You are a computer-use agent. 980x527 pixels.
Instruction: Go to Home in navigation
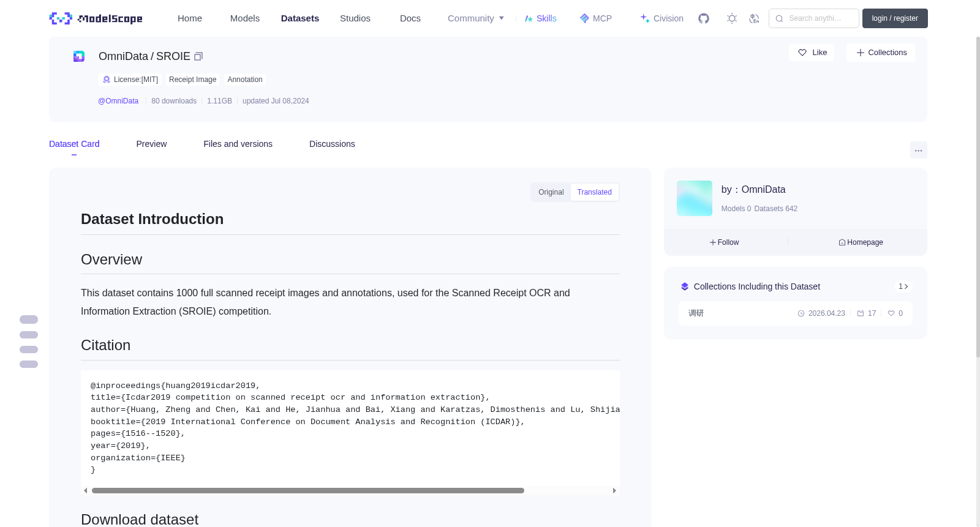coord(190,18)
